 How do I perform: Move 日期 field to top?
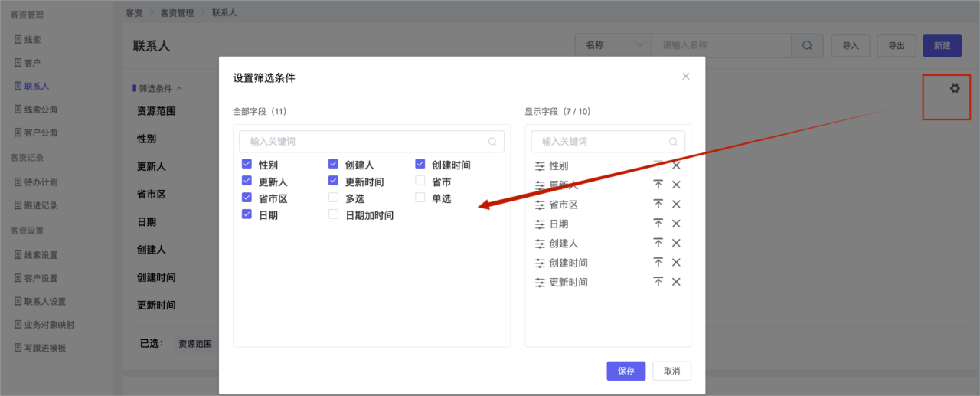pyautogui.click(x=658, y=224)
